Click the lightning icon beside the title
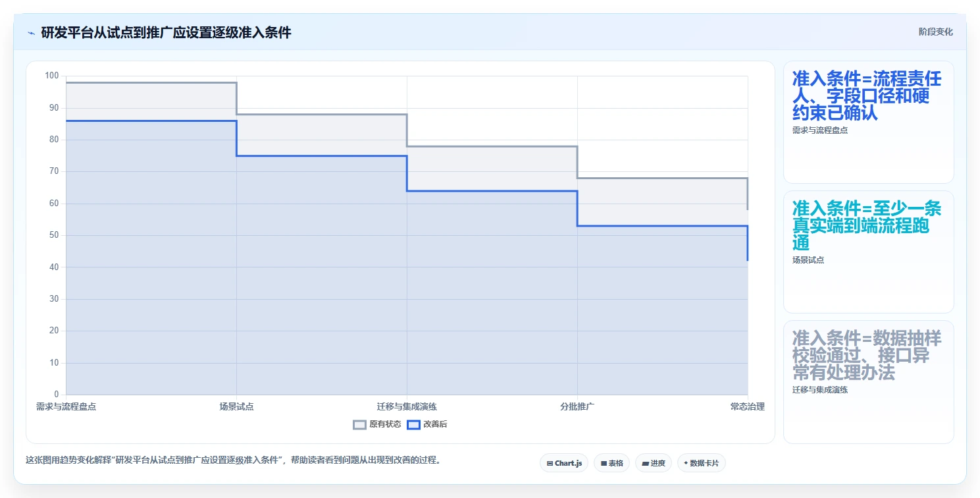This screenshot has height=498, width=980. [31, 33]
